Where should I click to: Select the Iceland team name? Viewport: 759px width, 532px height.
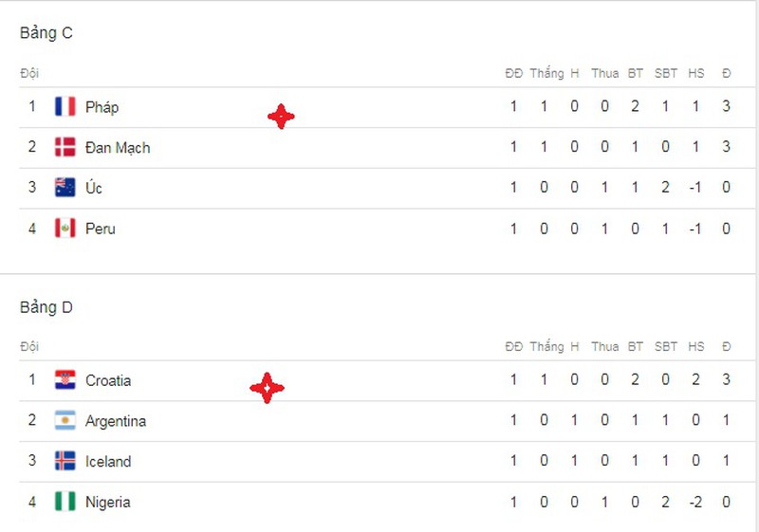pyautogui.click(x=108, y=462)
